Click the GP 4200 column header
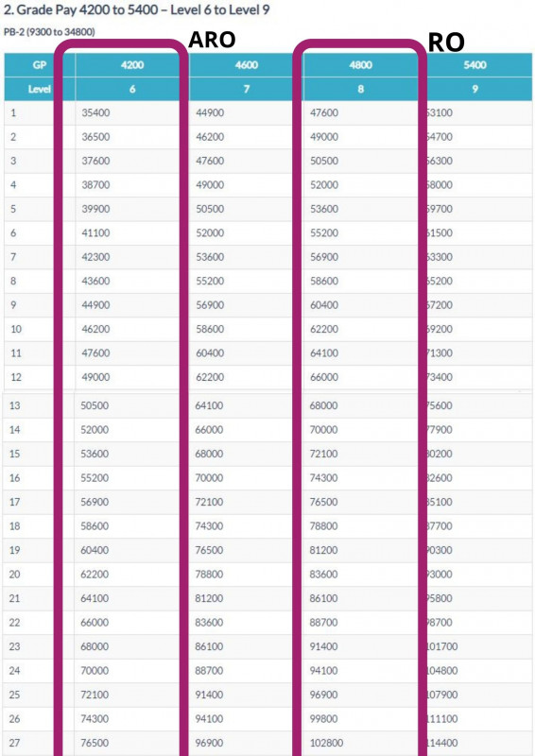The width and height of the screenshot is (535, 756). [x=132, y=65]
